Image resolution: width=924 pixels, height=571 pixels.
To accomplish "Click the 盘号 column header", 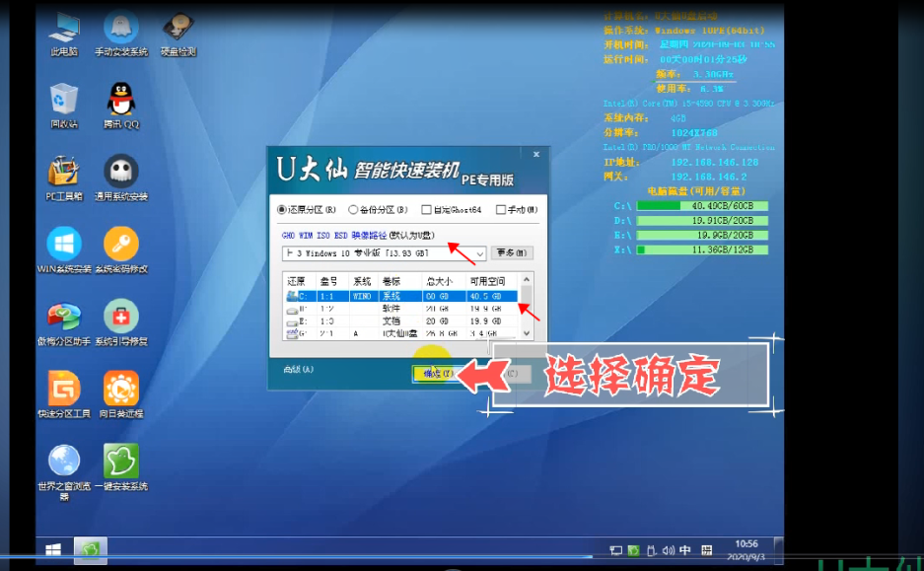I will pyautogui.click(x=331, y=281).
